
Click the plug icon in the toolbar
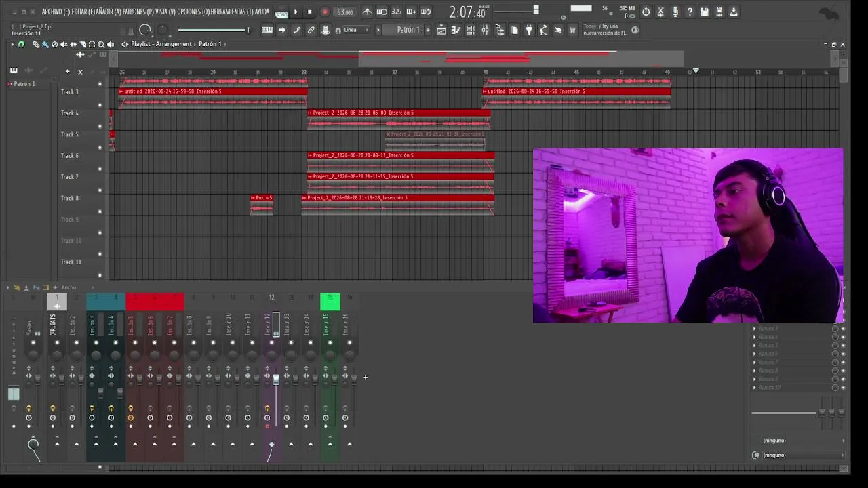(529, 30)
